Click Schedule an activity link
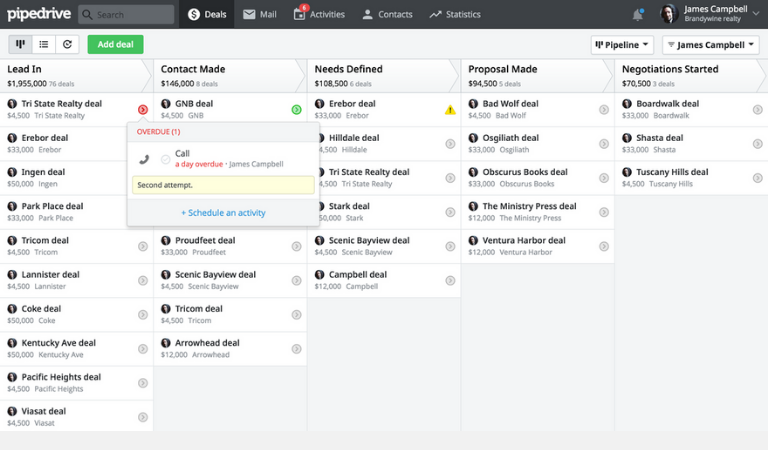 click(223, 213)
